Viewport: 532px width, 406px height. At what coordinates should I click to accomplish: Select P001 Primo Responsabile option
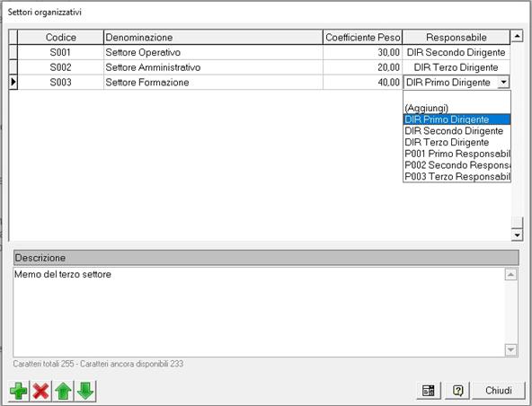coord(457,154)
